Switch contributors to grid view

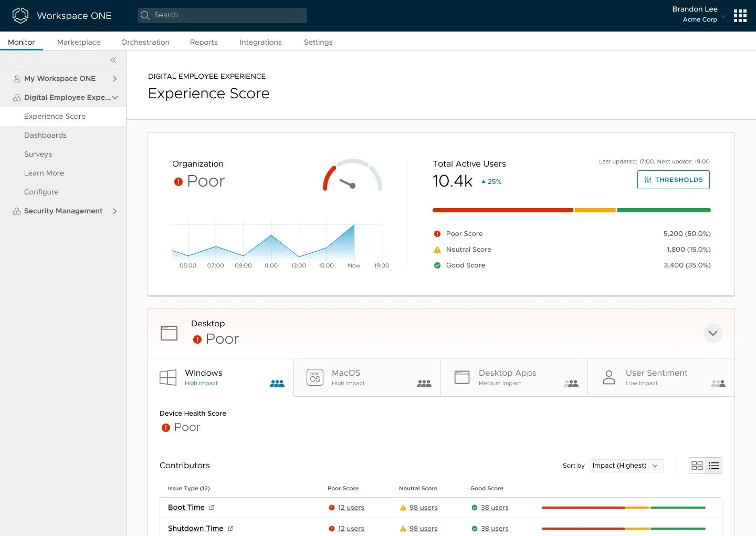click(697, 466)
